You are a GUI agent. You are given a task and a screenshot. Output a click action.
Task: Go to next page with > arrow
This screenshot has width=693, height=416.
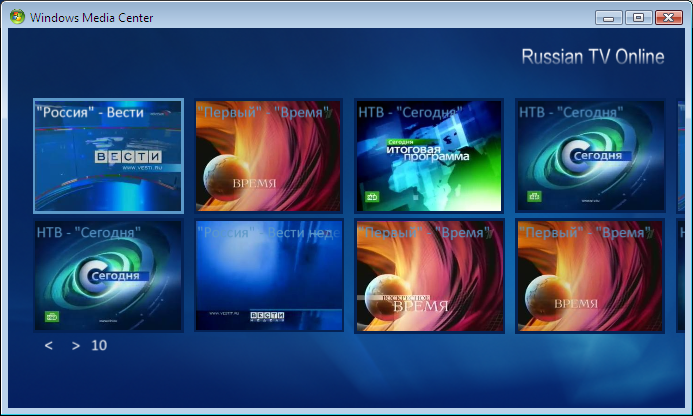pos(76,345)
